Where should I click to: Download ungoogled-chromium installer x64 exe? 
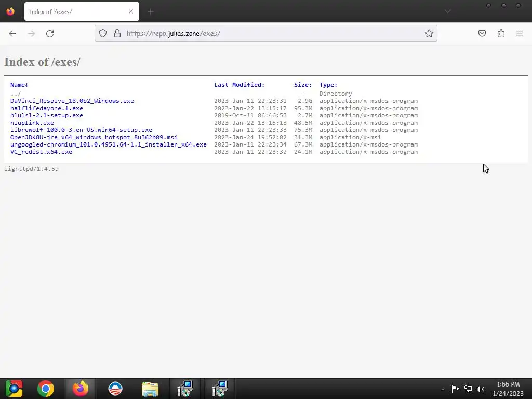pos(108,144)
